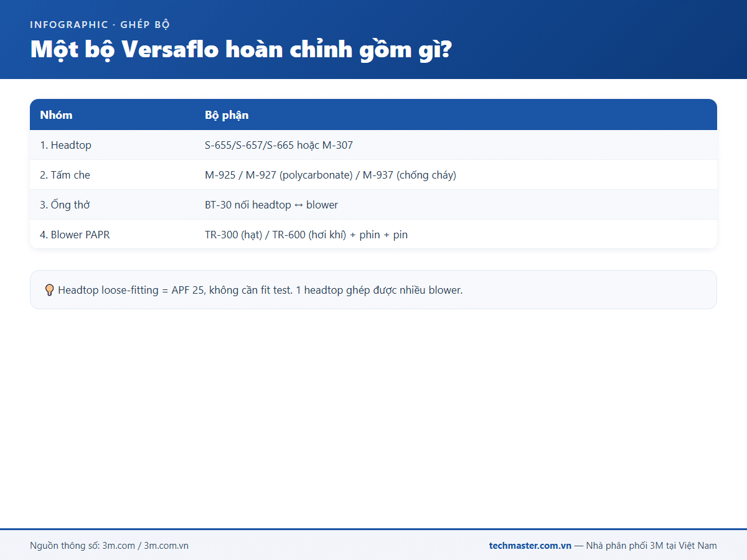
Task: Click "Nhà phân phối 3M tại Việt Nam" text
Action: click(x=651, y=546)
